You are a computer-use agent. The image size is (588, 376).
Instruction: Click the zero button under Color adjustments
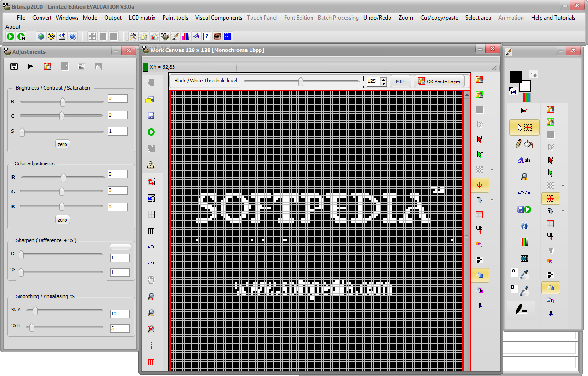click(x=62, y=220)
